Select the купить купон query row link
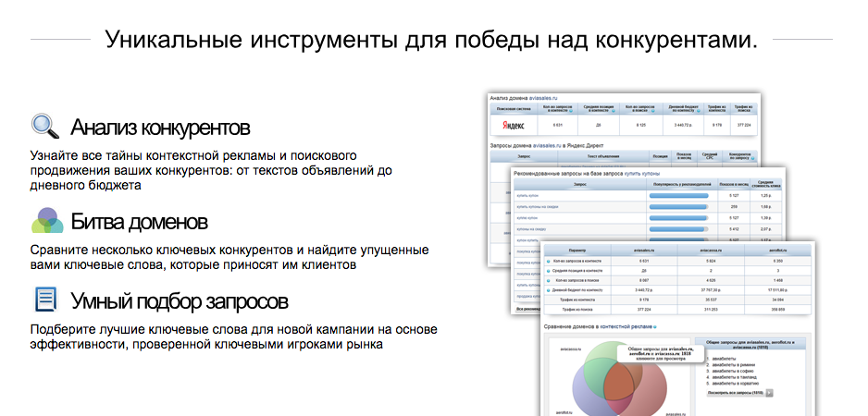 pyautogui.click(x=527, y=196)
